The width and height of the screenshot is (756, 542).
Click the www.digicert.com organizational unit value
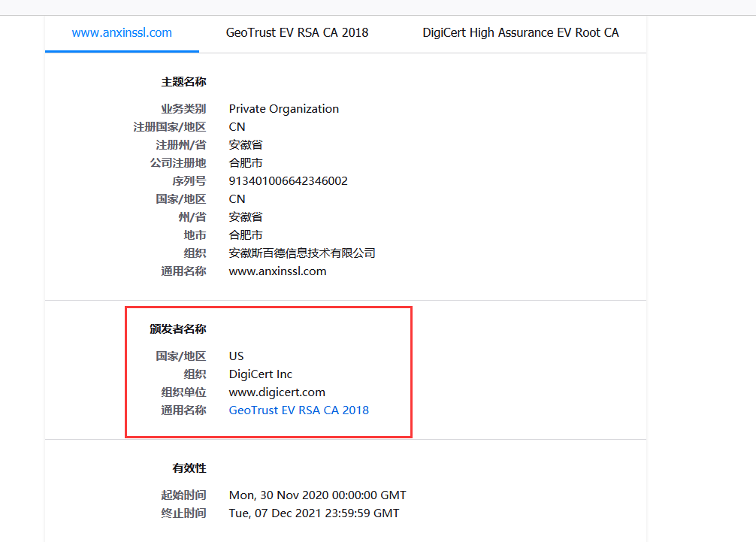click(x=277, y=392)
